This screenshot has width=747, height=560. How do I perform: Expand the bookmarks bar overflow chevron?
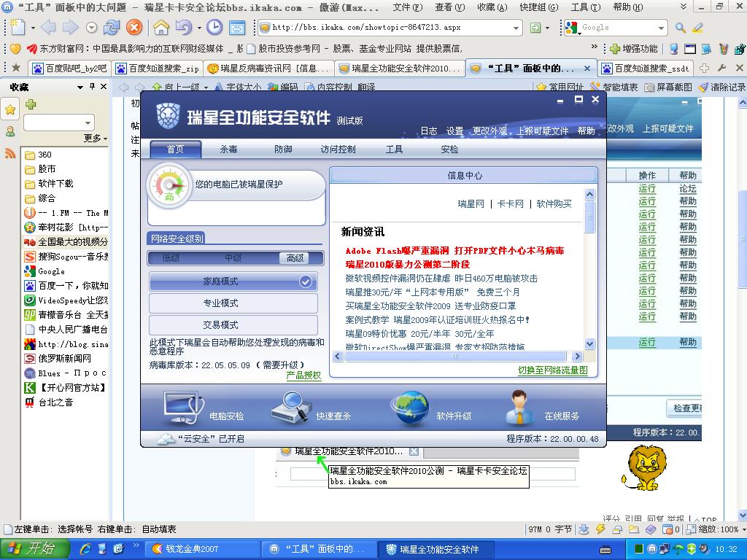(594, 47)
